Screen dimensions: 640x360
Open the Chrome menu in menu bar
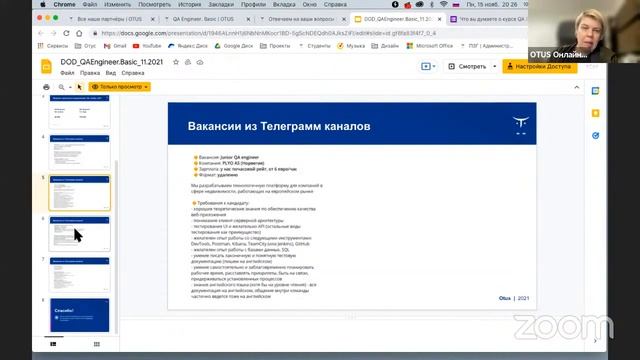[x=64, y=4]
